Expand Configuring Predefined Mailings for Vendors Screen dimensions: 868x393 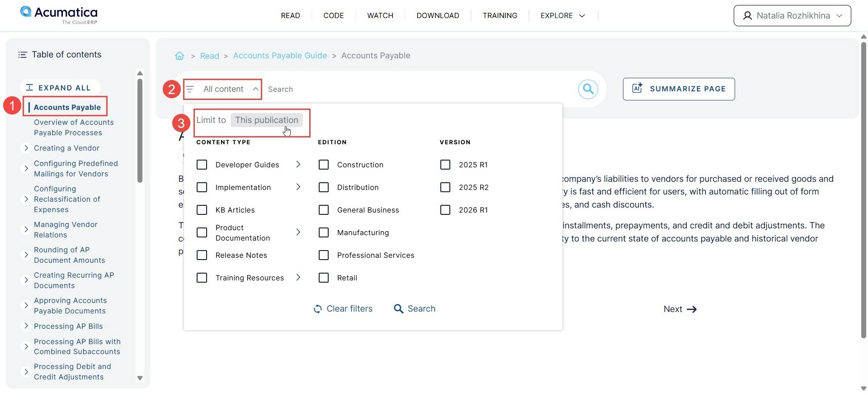[26, 168]
